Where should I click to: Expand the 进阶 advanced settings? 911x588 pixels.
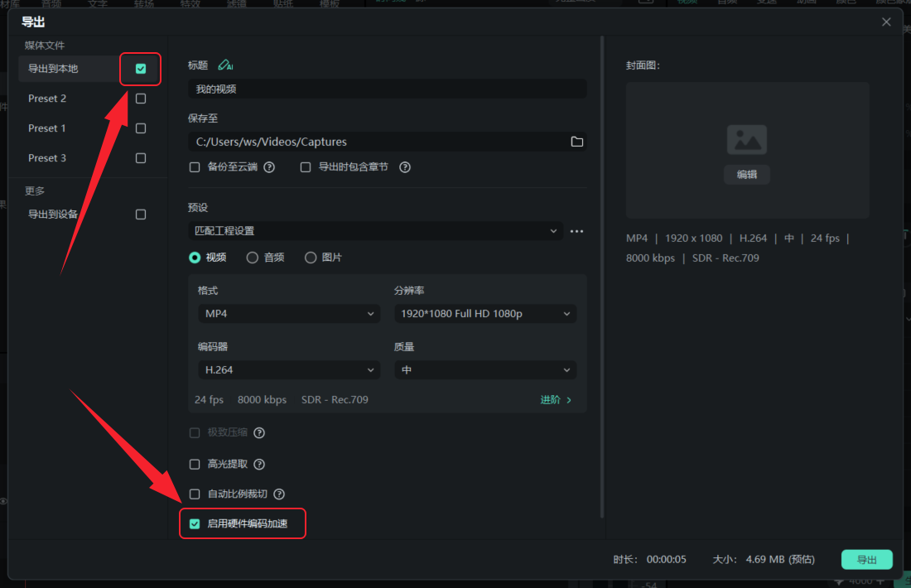pyautogui.click(x=556, y=400)
